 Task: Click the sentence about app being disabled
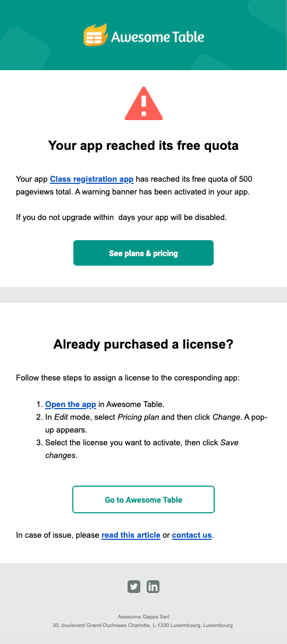[122, 217]
